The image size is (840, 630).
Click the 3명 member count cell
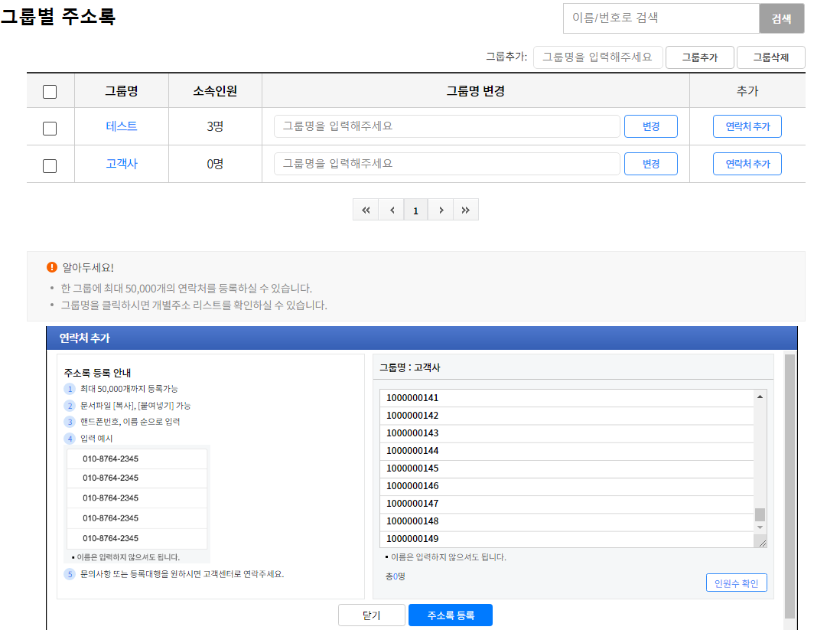[x=215, y=126]
